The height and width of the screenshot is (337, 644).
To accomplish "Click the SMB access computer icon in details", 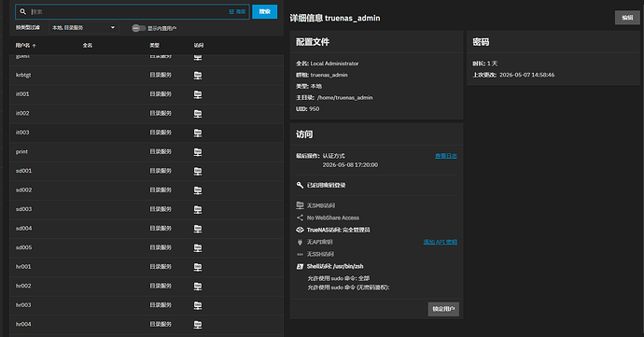I will [x=300, y=205].
